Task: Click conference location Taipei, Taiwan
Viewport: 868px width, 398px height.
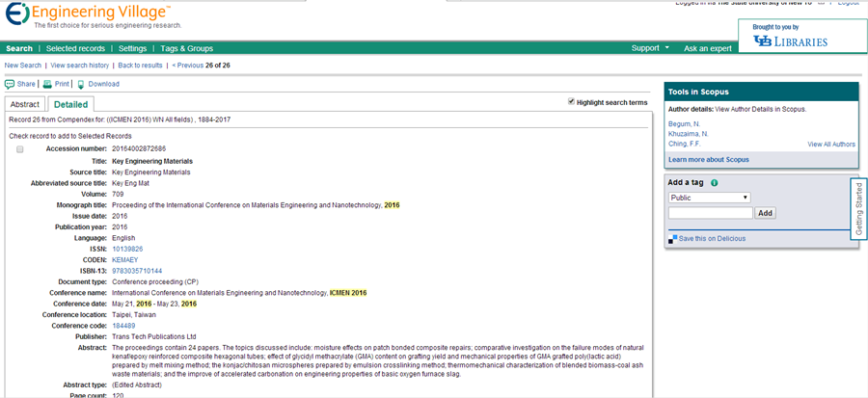Action: [134, 314]
